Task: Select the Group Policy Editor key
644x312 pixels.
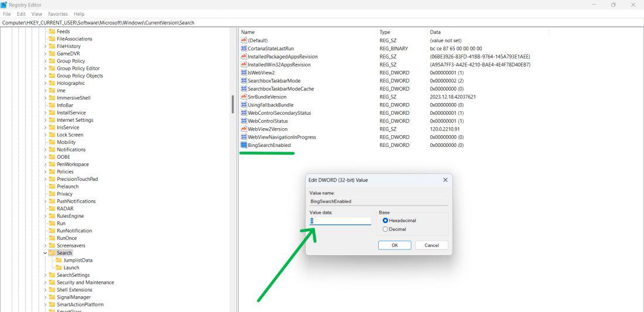Action: click(78, 68)
